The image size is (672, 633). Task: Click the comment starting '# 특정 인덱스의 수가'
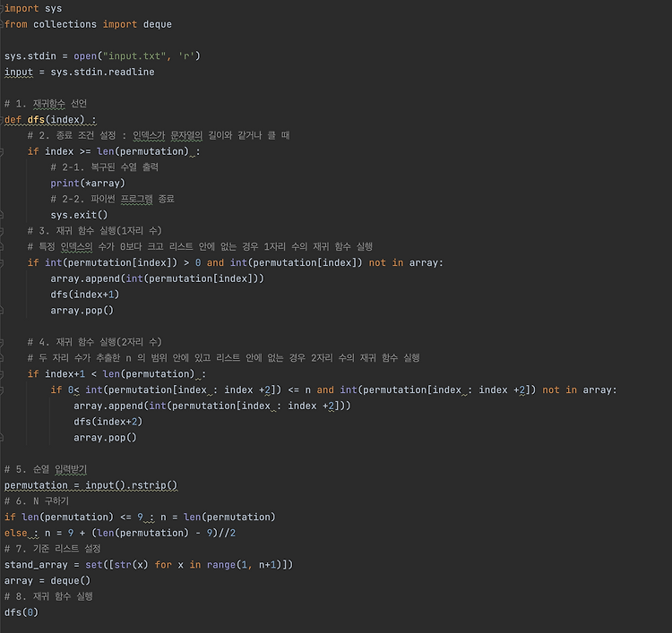point(200,247)
